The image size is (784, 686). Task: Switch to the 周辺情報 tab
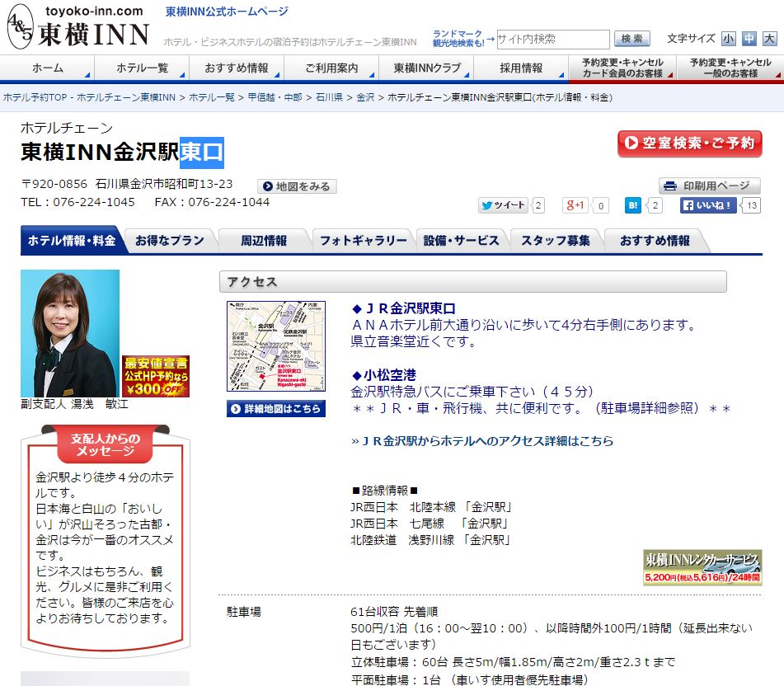click(264, 241)
